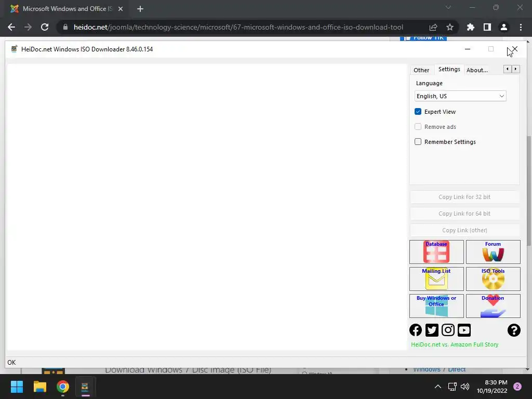Open the clock and date panel
Screen dimensions: 532x399
tap(492, 387)
